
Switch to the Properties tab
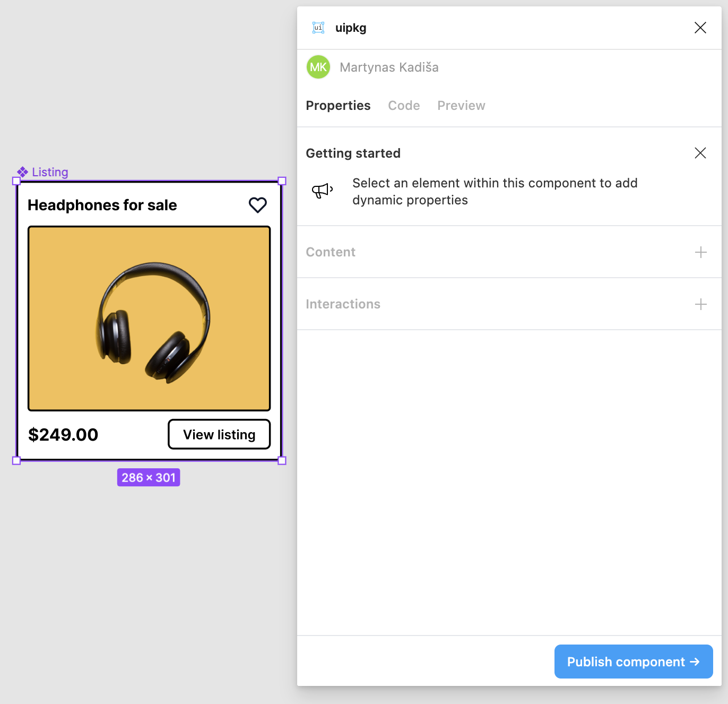coord(338,106)
